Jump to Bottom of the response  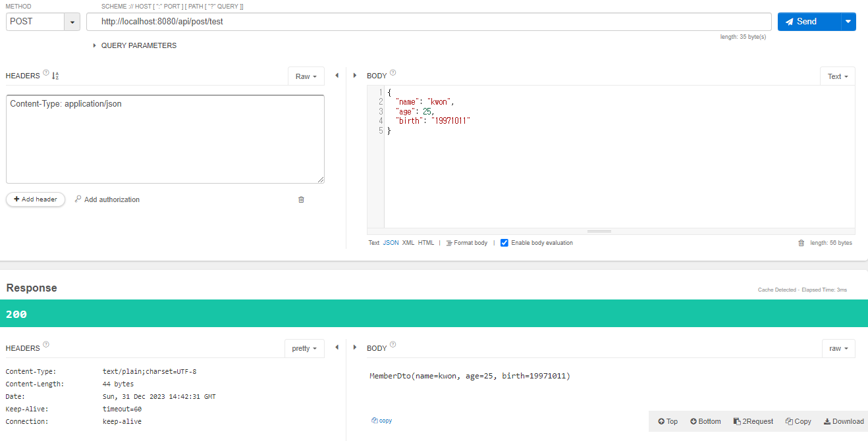pyautogui.click(x=705, y=421)
